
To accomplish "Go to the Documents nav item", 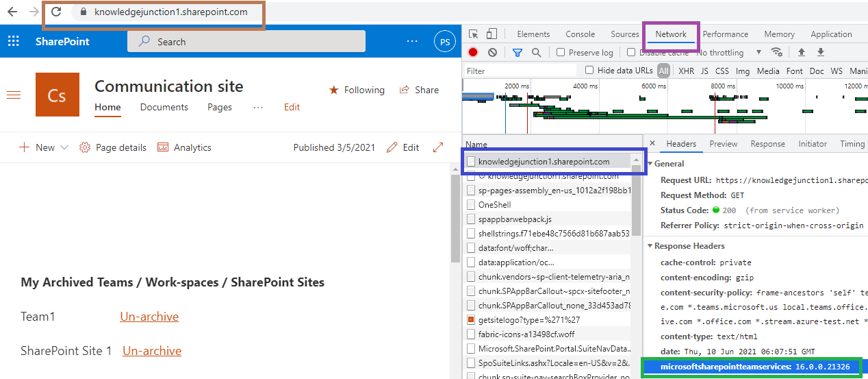I will click(164, 107).
